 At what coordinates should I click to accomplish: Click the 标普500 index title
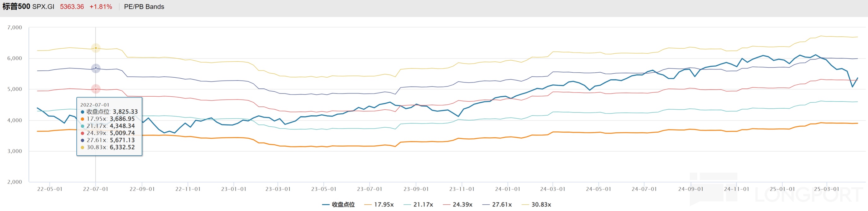click(x=16, y=7)
